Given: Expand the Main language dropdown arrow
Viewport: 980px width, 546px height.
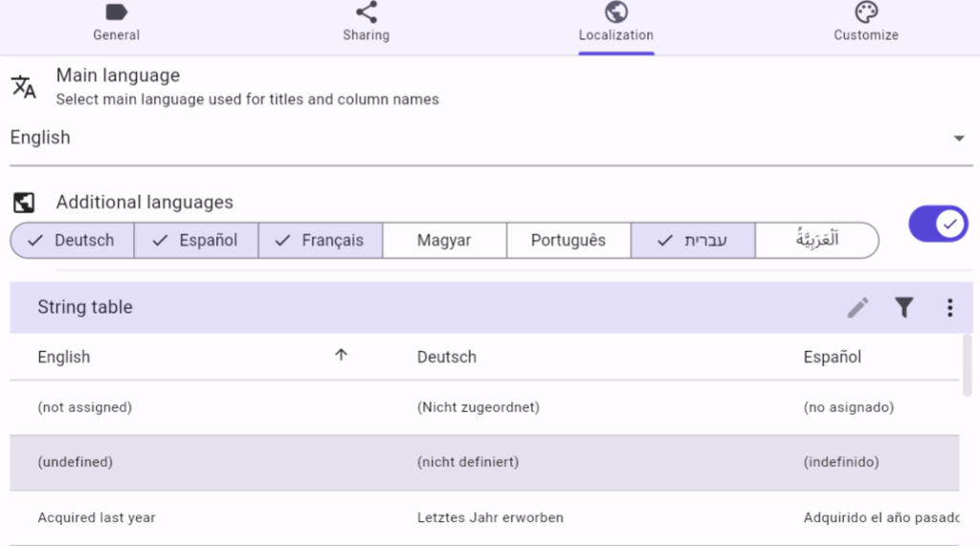Looking at the screenshot, I should 959,139.
